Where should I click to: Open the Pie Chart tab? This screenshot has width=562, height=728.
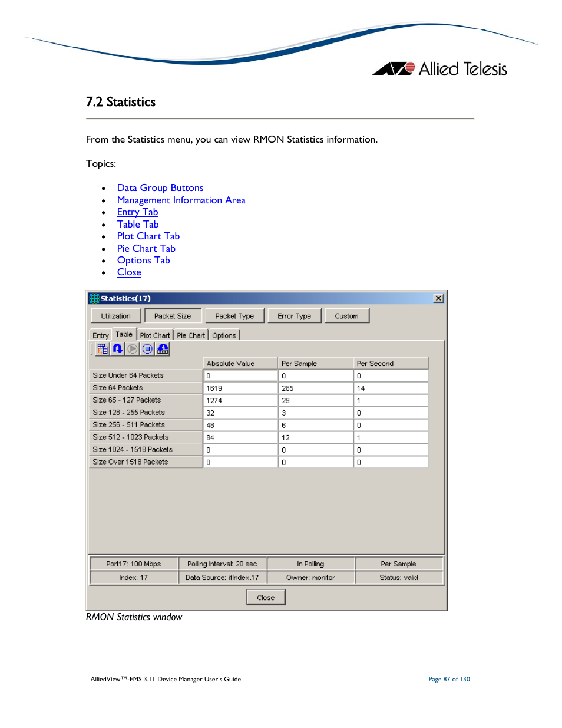191,335
